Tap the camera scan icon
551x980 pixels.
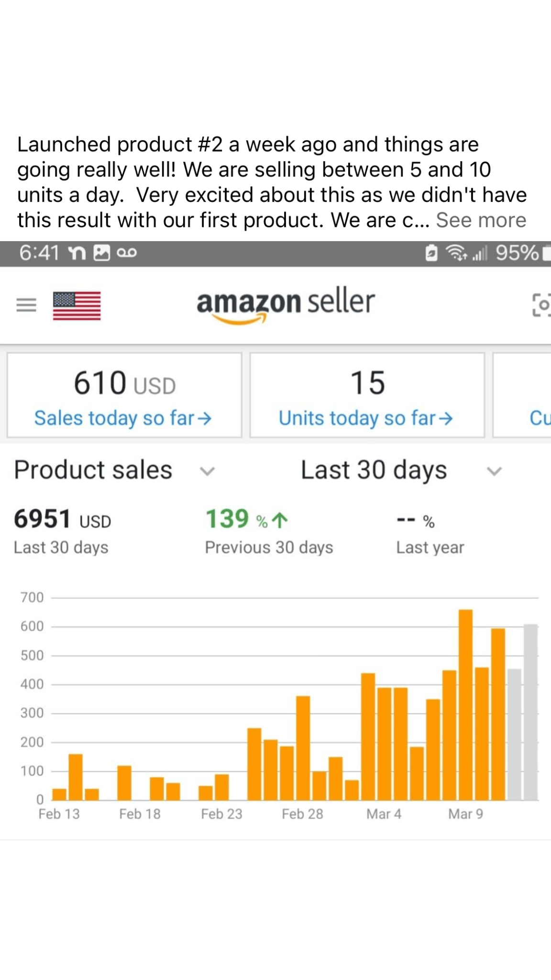541,305
